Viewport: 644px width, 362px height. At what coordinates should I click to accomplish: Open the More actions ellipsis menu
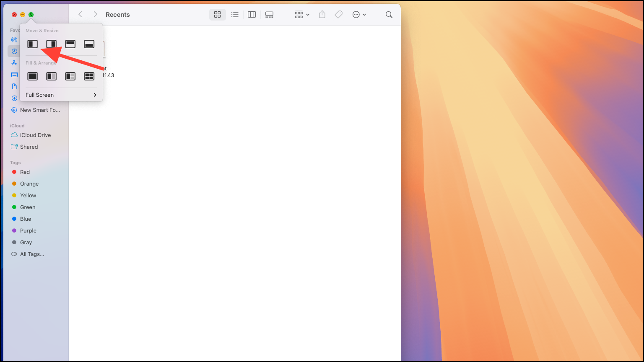[x=359, y=15]
